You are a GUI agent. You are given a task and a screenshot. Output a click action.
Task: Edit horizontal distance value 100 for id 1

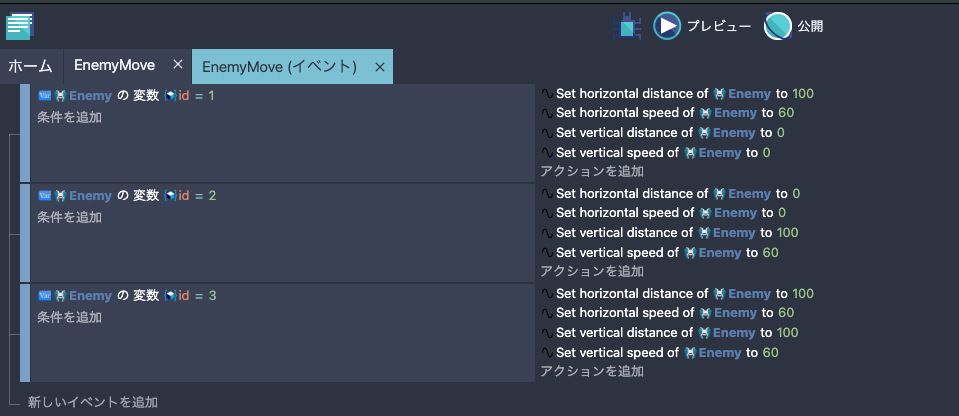[803, 94]
